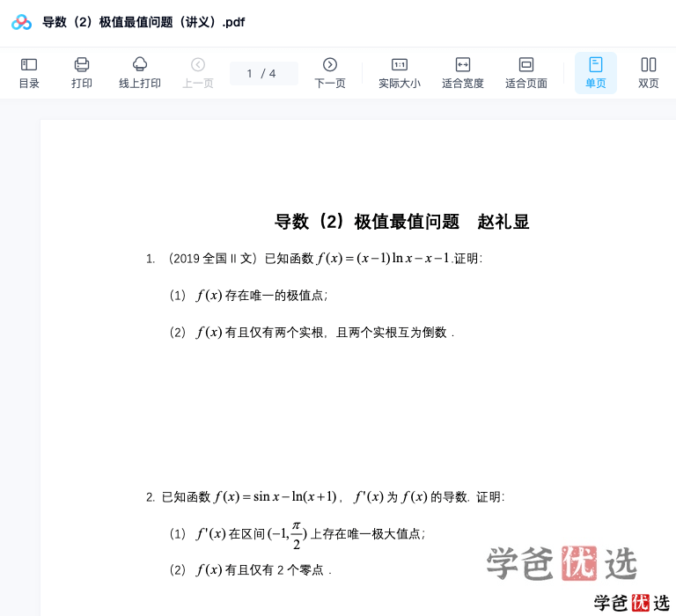Click the line 存在唯一的极值点
Viewport: 676px width, 616px height.
tap(248, 296)
